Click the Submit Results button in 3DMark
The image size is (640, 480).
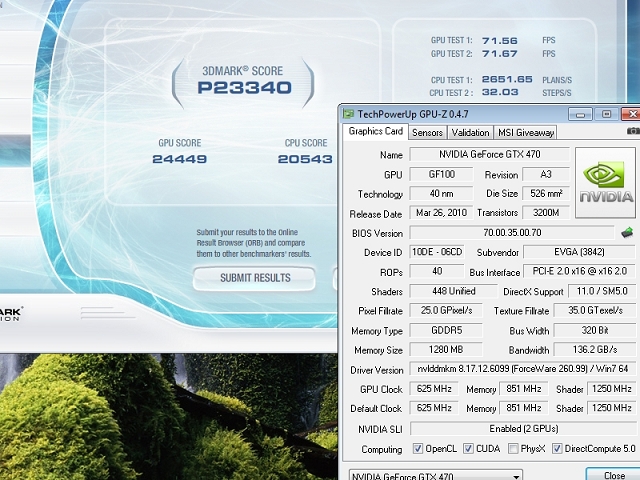[254, 278]
